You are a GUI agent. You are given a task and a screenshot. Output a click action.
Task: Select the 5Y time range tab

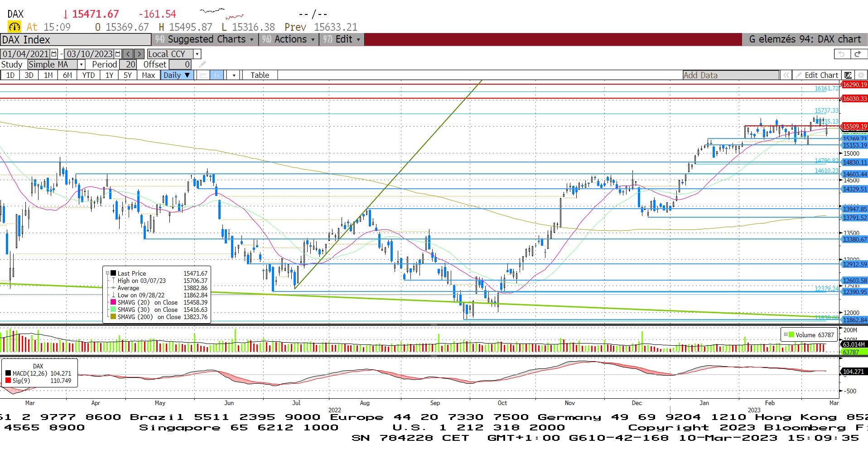point(128,75)
